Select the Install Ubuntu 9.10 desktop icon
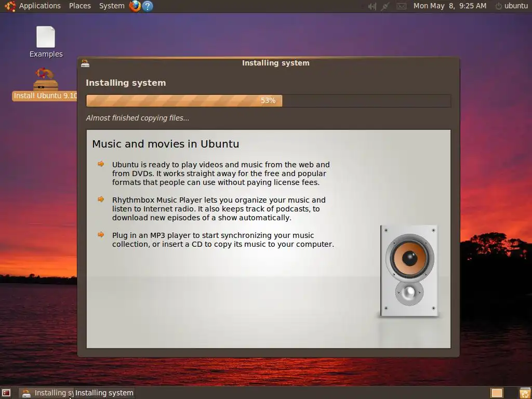The height and width of the screenshot is (399, 532). [x=46, y=85]
